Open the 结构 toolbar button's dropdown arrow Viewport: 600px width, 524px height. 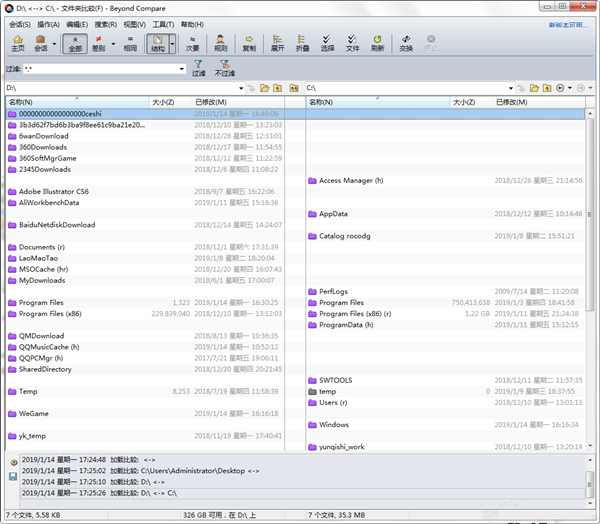[x=171, y=43]
